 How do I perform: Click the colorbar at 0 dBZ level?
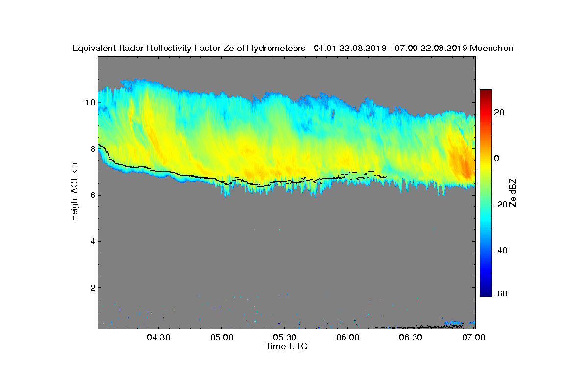(x=486, y=158)
